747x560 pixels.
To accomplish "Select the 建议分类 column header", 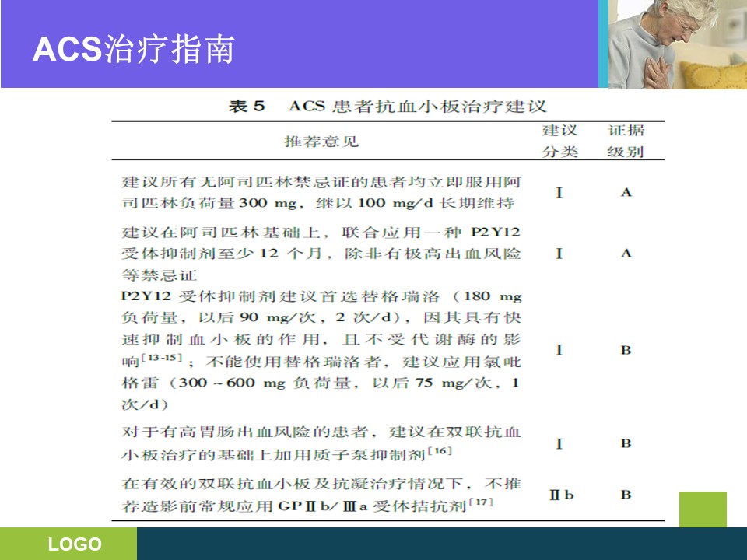I will [559, 141].
